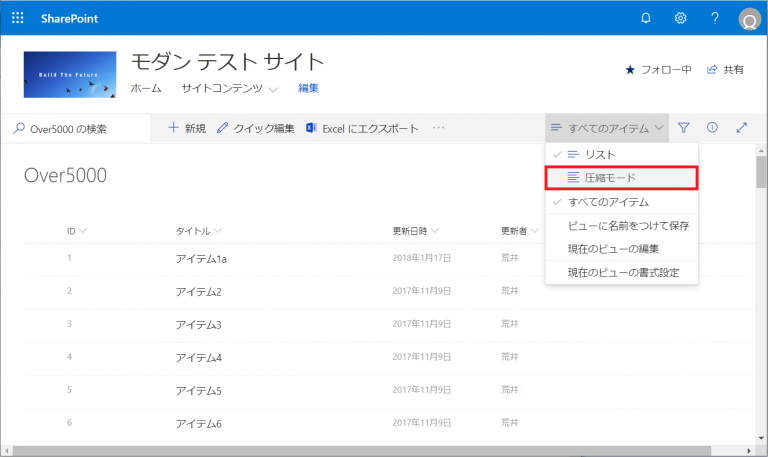
Task: Click the vertical scrollbar down arrow
Action: pyautogui.click(x=761, y=438)
